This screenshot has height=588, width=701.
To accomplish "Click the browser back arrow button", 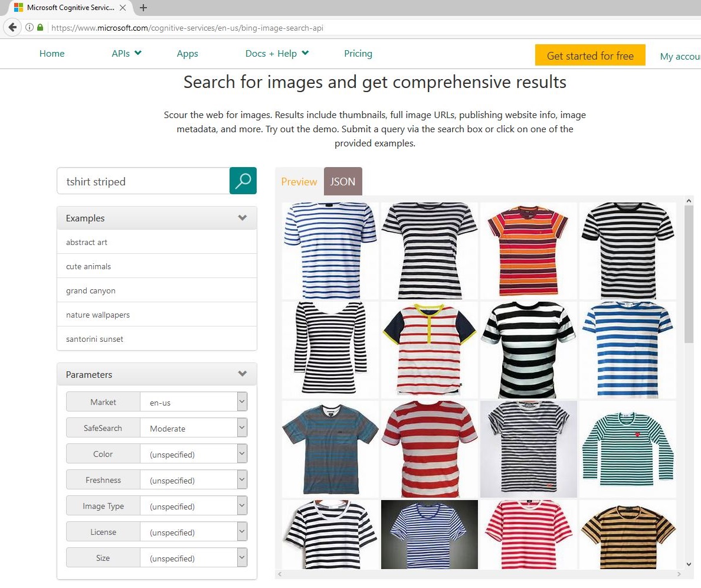I will point(12,28).
